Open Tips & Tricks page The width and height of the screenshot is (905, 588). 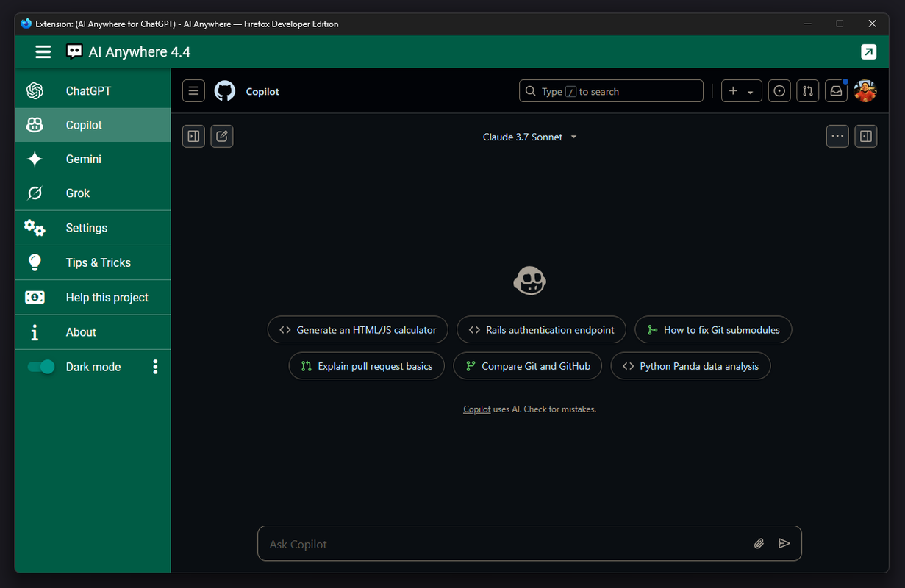pos(93,262)
